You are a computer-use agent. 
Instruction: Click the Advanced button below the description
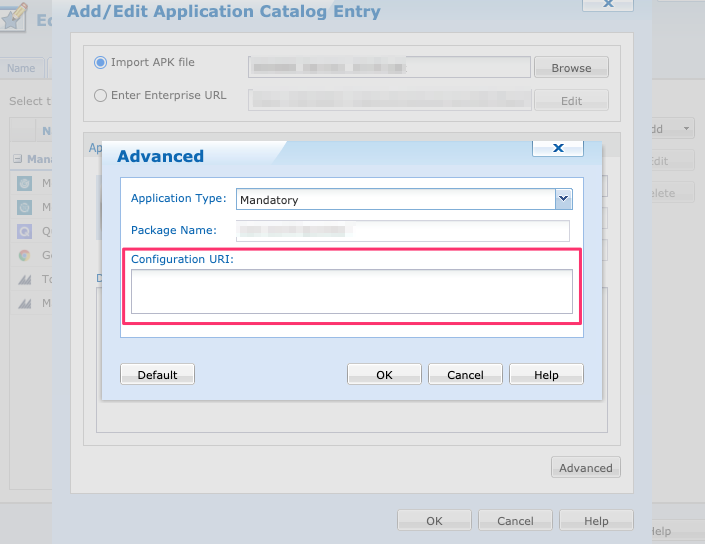click(586, 468)
